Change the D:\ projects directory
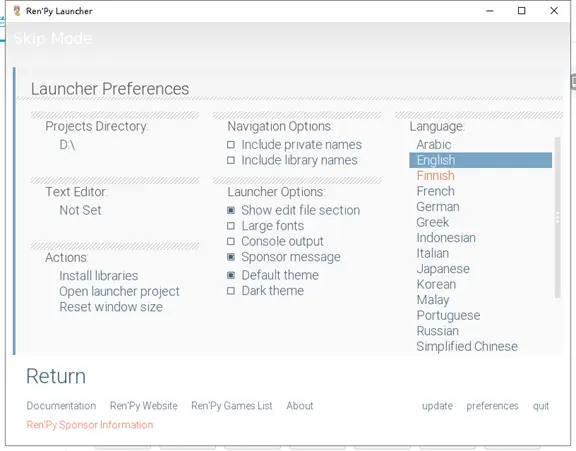 pos(67,145)
